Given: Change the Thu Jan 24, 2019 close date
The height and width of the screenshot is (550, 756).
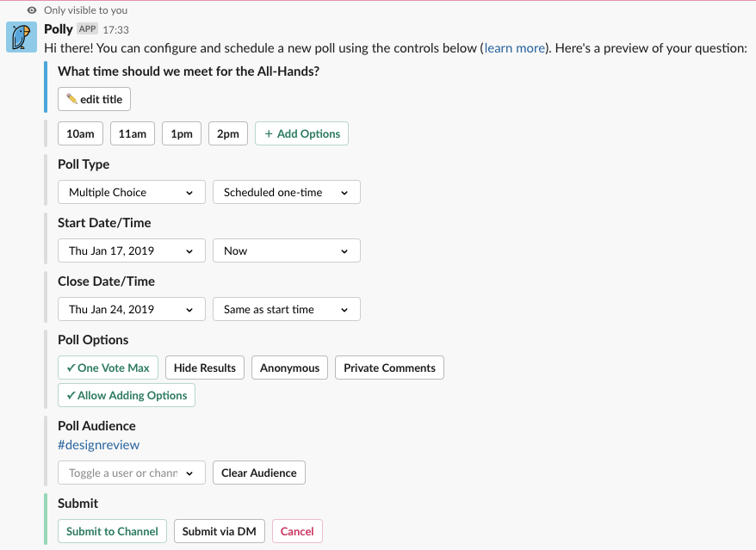Looking at the screenshot, I should click(131, 309).
